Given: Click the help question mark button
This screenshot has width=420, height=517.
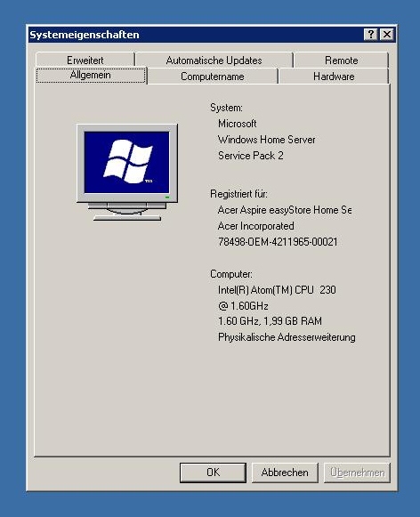Looking at the screenshot, I should 370,35.
